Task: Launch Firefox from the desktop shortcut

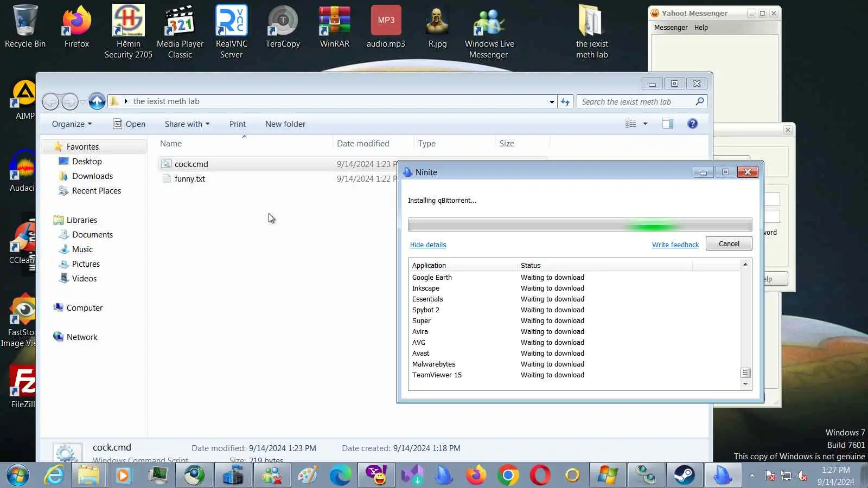Action: coord(76,26)
